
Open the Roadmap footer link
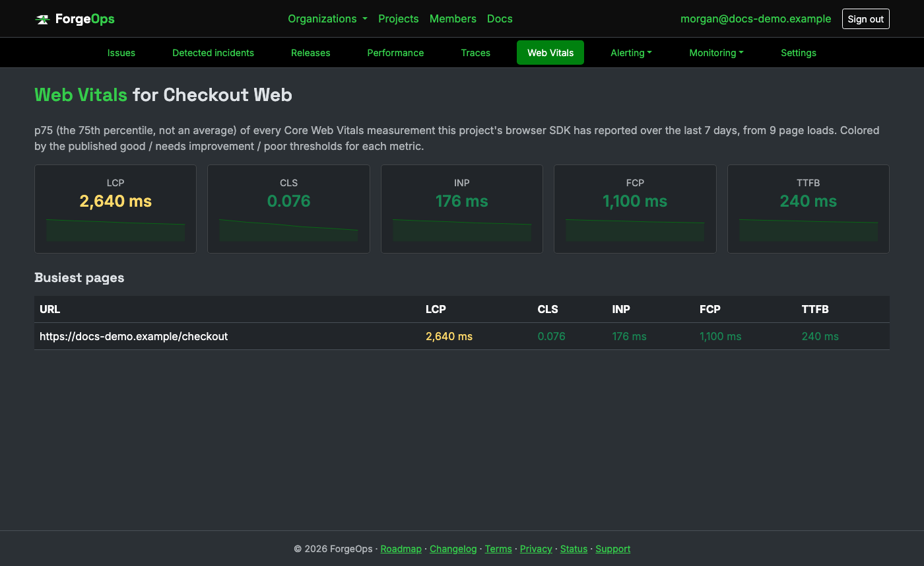pyautogui.click(x=401, y=549)
